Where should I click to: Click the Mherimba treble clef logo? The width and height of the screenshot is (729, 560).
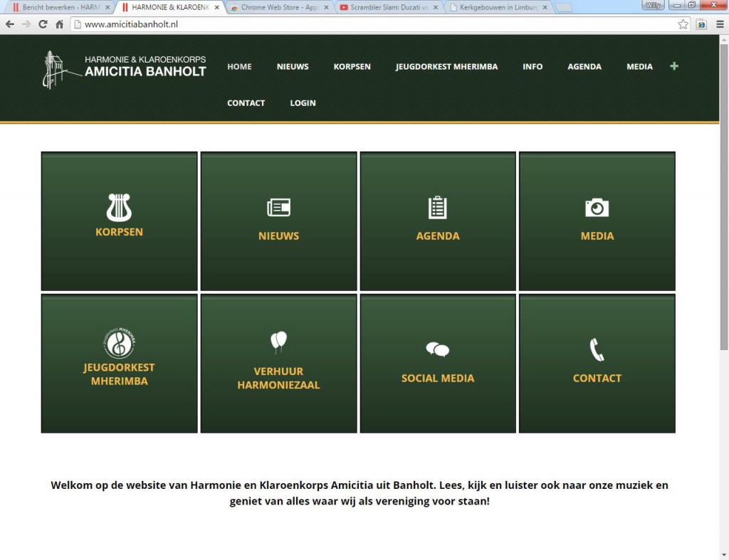pyautogui.click(x=119, y=344)
